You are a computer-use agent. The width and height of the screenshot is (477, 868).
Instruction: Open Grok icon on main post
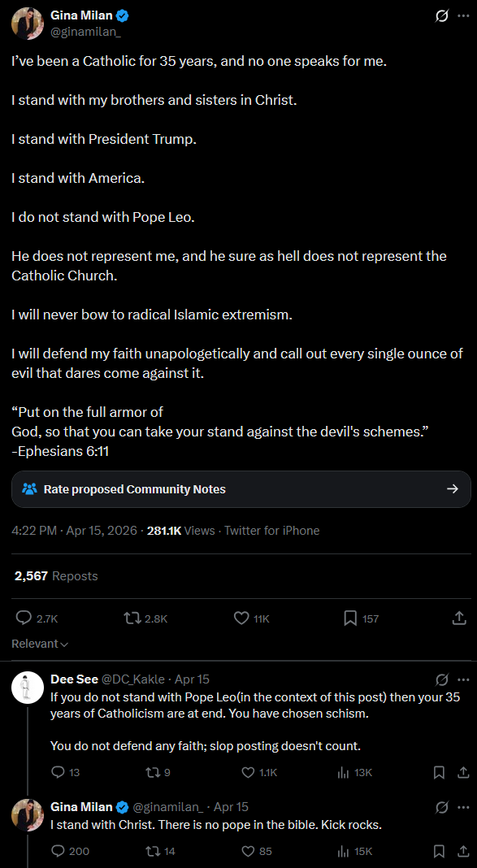point(441,16)
